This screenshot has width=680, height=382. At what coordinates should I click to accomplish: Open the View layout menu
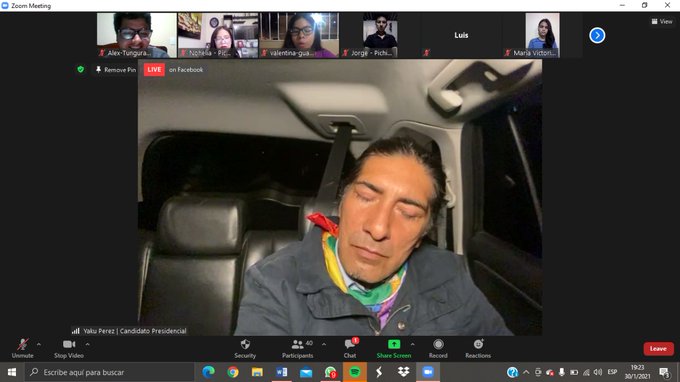click(662, 21)
